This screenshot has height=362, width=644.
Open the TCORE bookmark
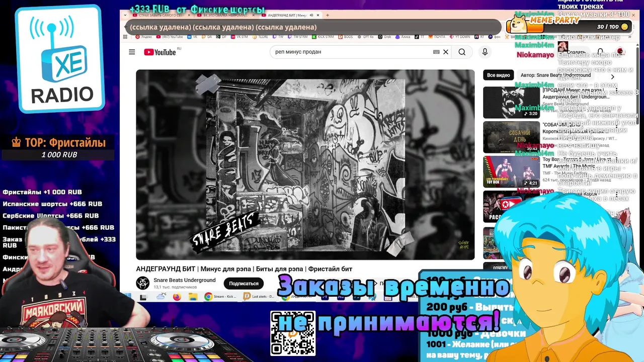point(260,36)
